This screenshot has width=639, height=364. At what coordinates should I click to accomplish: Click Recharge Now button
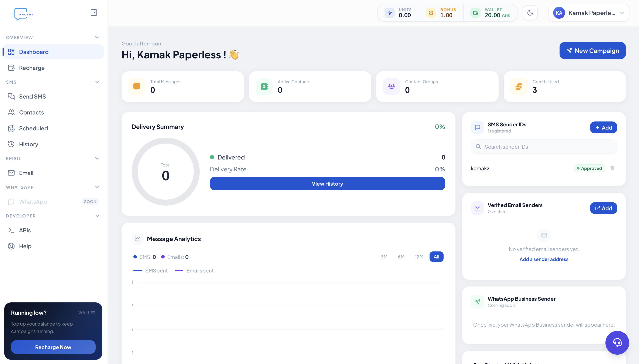(x=53, y=347)
